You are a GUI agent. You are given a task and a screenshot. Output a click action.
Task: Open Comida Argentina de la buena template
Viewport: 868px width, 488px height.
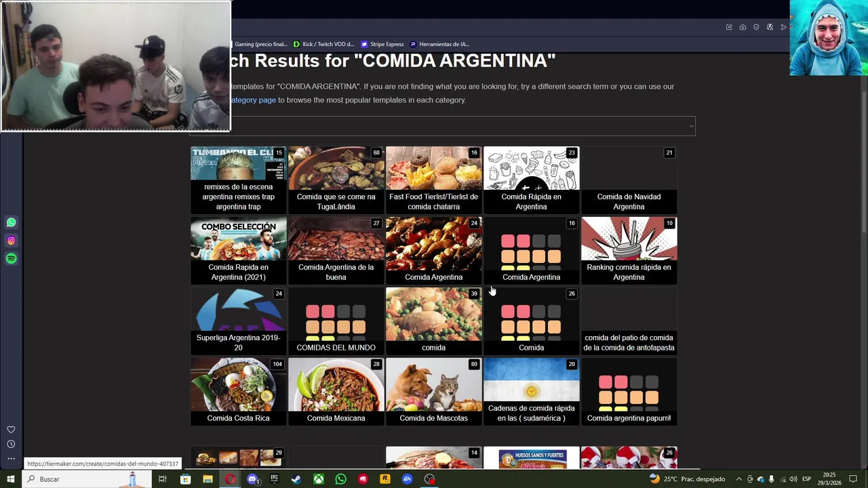(x=336, y=251)
